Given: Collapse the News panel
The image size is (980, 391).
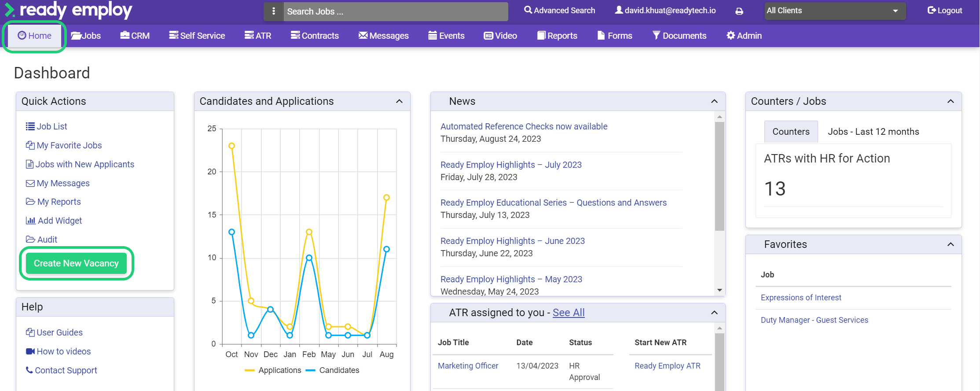Looking at the screenshot, I should point(714,101).
